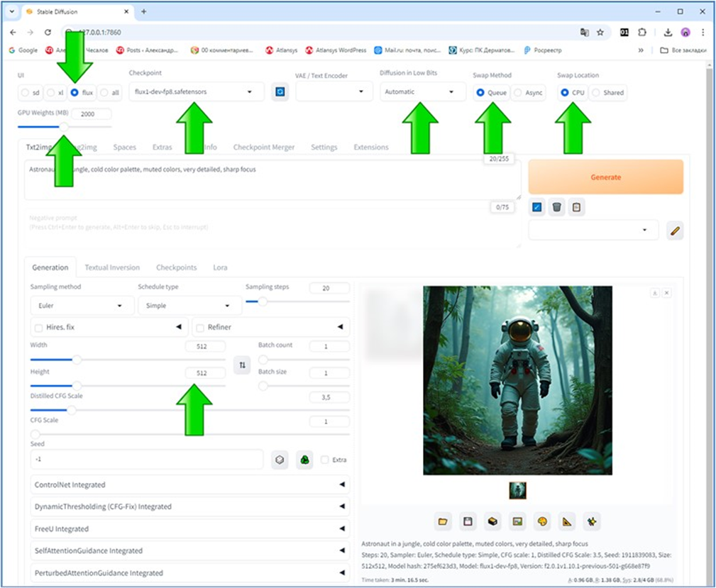
Task: Select the Async swap method
Action: click(x=519, y=92)
